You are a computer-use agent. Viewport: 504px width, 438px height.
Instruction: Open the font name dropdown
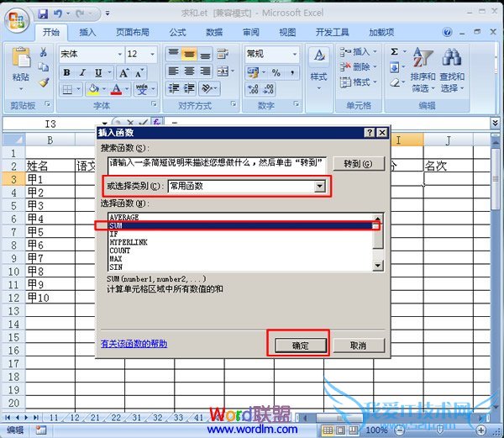[x=119, y=54]
